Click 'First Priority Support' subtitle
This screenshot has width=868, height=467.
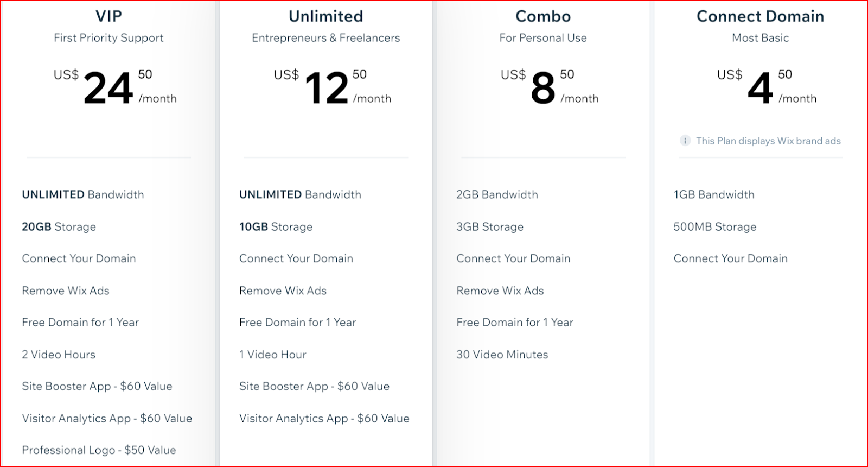(108, 38)
